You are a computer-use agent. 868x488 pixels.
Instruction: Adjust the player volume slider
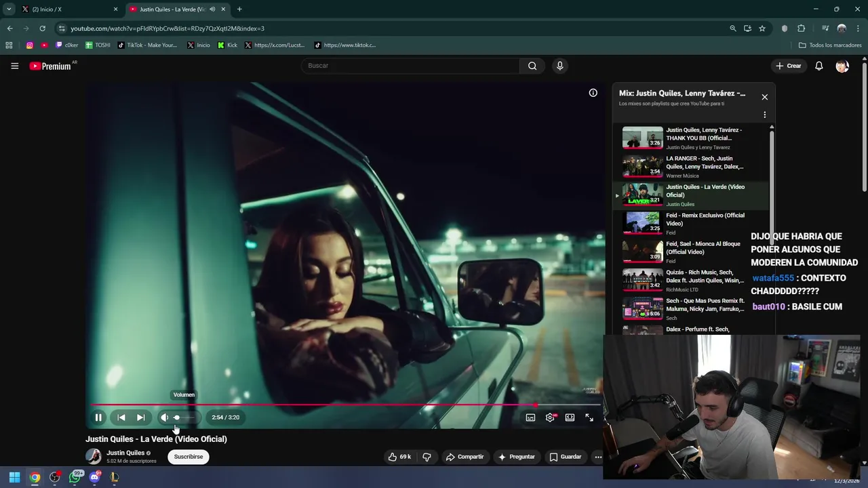pyautogui.click(x=184, y=418)
